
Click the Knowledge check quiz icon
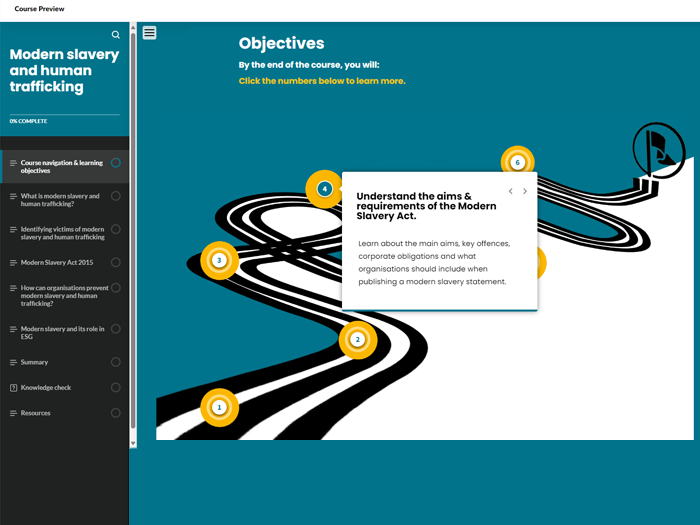[x=13, y=388]
